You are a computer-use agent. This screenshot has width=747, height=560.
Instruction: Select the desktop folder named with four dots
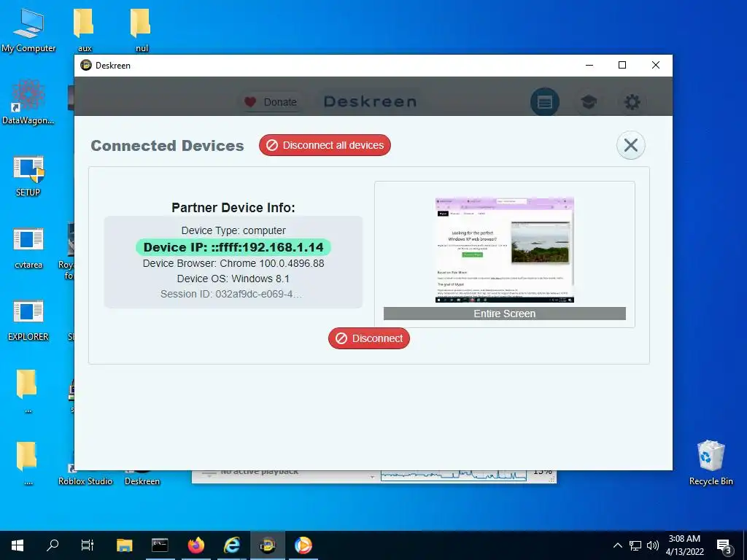click(28, 463)
